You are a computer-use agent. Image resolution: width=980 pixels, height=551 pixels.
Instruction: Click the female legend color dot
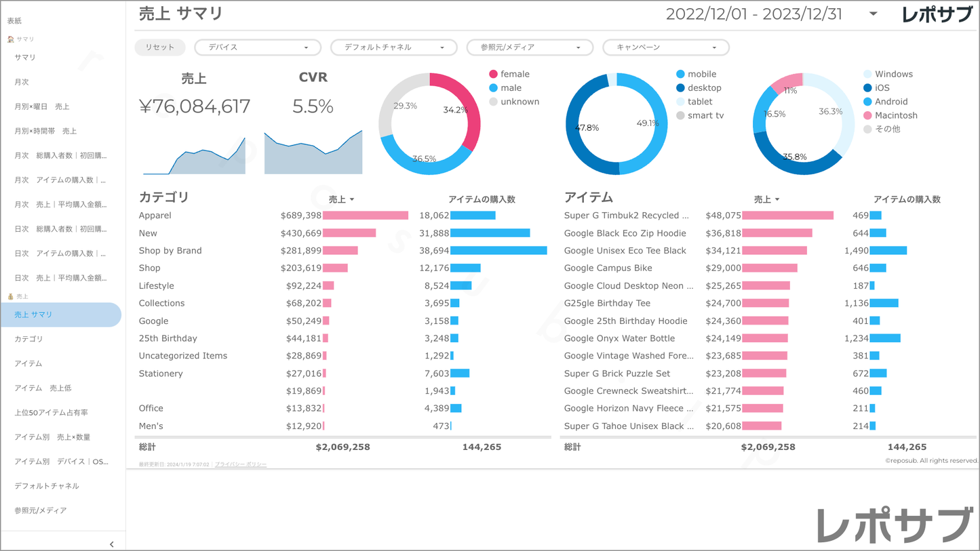coord(493,75)
